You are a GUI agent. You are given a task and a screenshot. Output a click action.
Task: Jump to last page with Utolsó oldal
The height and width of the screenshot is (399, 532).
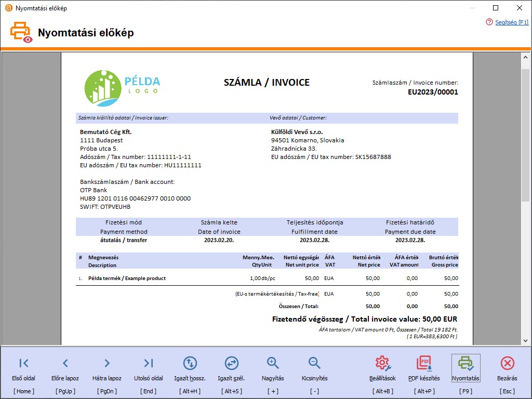[148, 363]
